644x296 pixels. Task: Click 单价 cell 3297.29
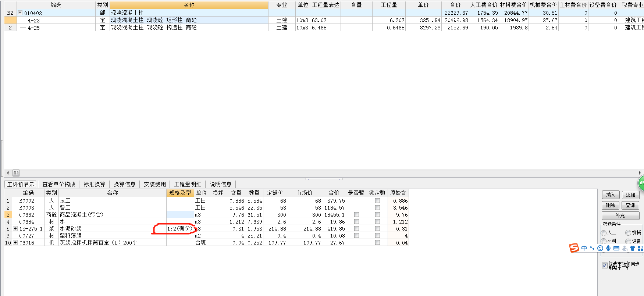coord(424,28)
